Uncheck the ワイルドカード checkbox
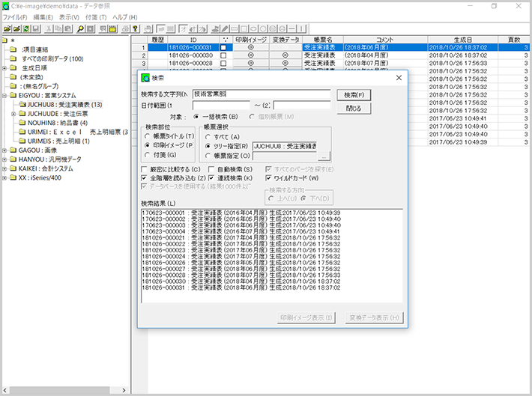This screenshot has height=396, width=532. (267, 178)
